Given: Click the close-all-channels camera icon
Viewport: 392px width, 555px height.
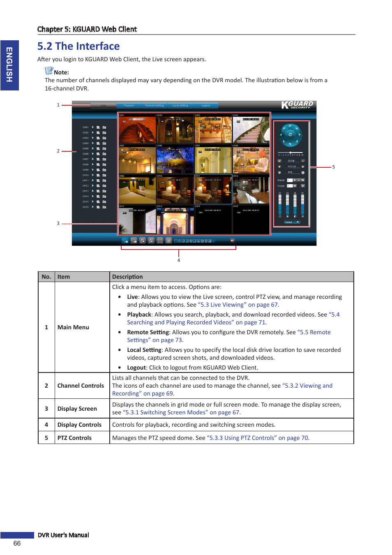Looking at the screenshot, I should pyautogui.click(x=134, y=240).
